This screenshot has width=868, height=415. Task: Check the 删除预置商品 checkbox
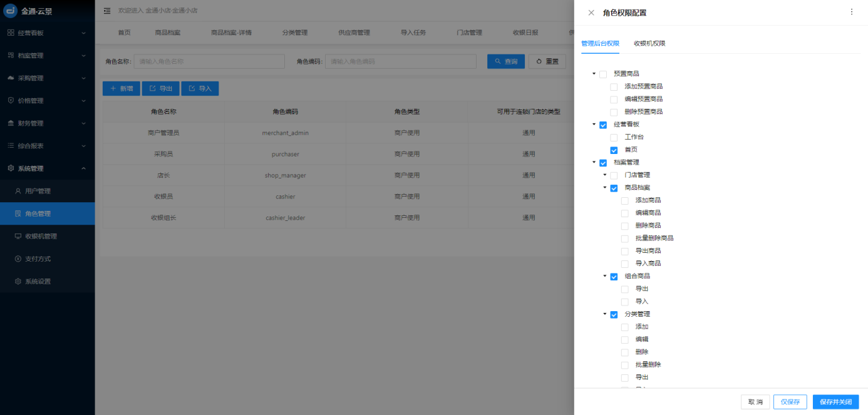tap(614, 112)
